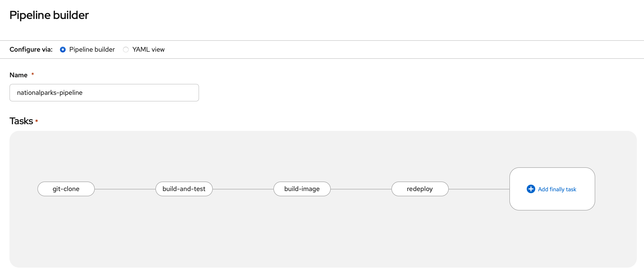Select the redeploy task node

click(420, 189)
